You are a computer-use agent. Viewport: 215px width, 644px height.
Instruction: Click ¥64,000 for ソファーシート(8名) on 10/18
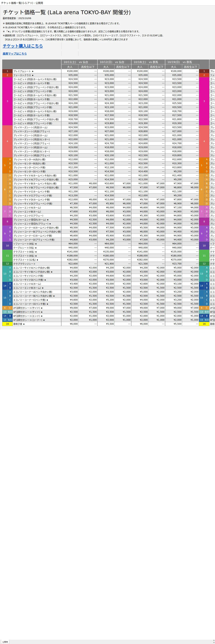140,244
